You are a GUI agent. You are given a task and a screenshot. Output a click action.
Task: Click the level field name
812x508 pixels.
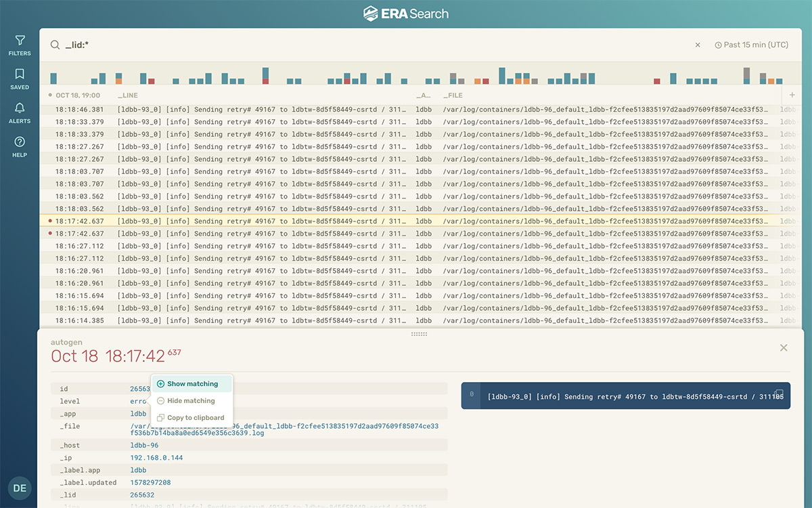coord(70,401)
